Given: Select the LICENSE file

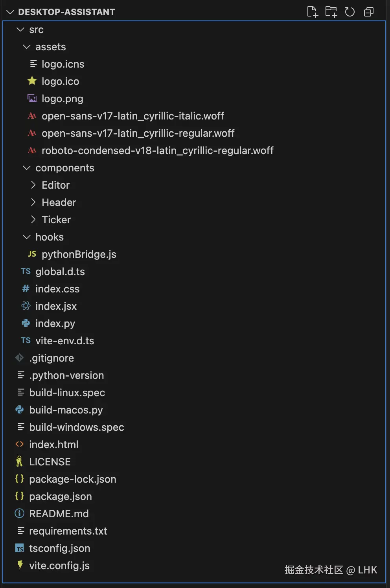Looking at the screenshot, I should click(x=50, y=462).
